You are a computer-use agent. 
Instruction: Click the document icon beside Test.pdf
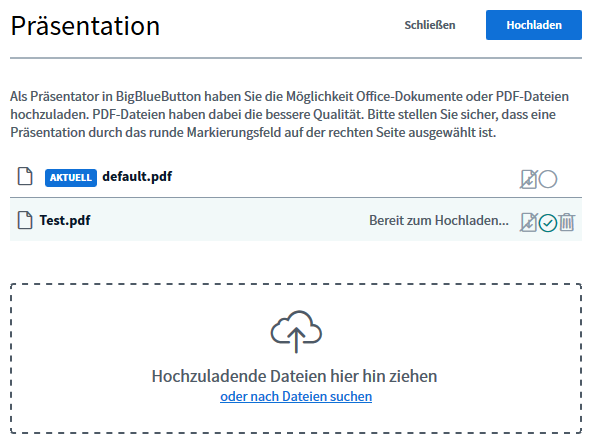coord(25,220)
